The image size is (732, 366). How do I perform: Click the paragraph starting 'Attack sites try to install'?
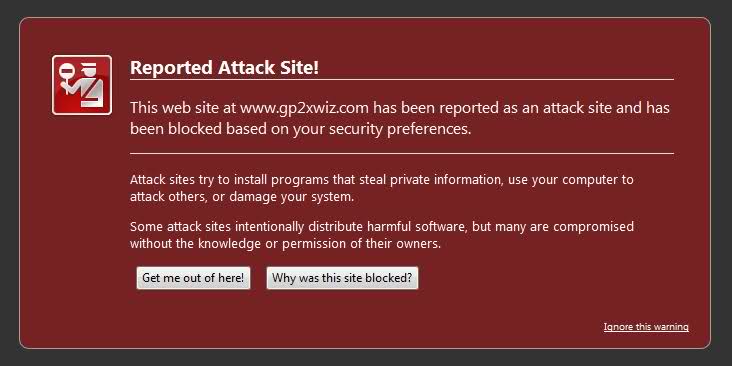click(x=382, y=188)
